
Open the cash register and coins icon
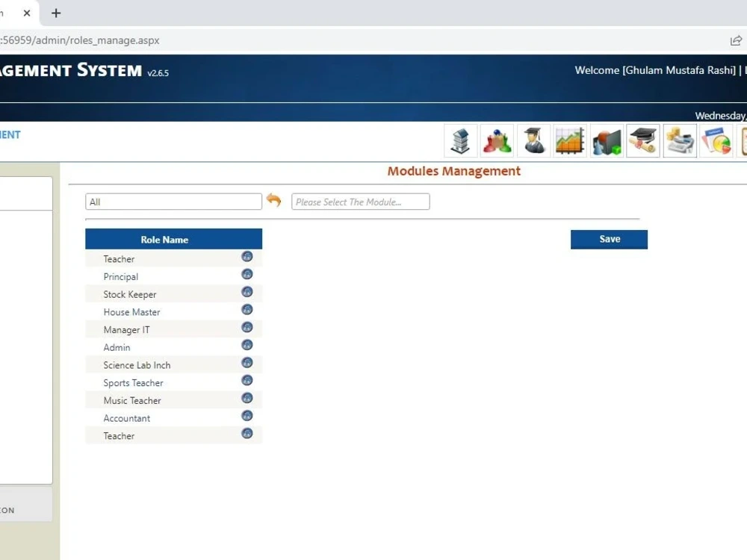tap(680, 141)
